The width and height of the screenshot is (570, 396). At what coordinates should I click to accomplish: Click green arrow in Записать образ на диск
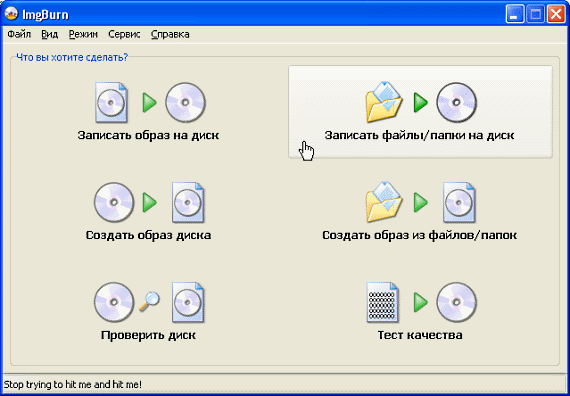point(149,103)
